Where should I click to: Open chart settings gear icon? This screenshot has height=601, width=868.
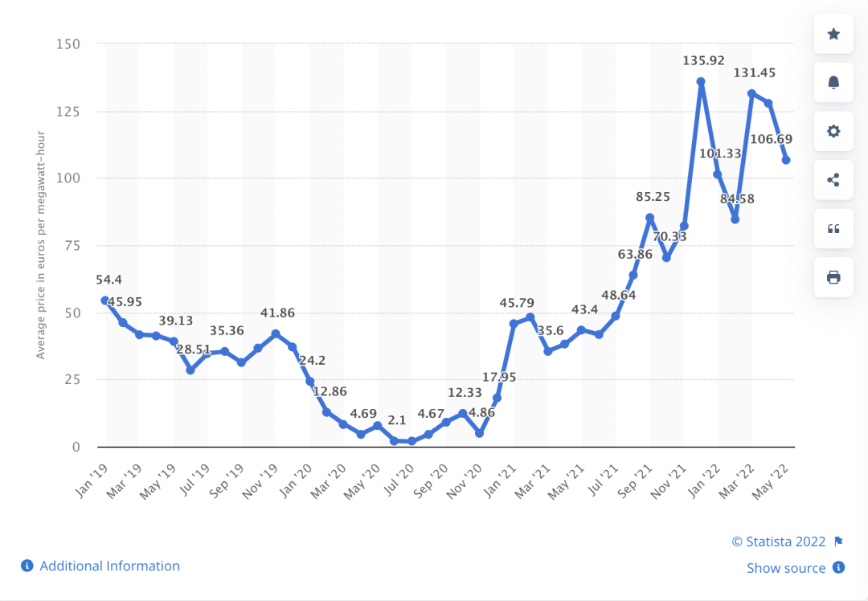pos(833,131)
